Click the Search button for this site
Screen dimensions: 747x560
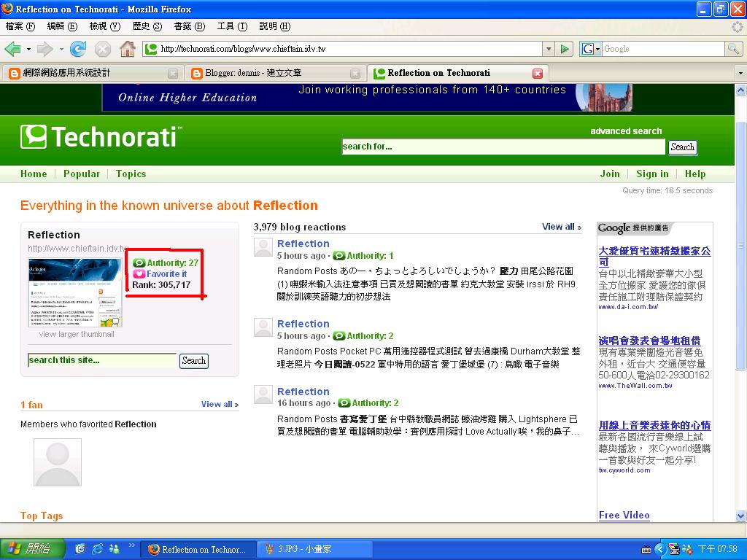tap(194, 361)
